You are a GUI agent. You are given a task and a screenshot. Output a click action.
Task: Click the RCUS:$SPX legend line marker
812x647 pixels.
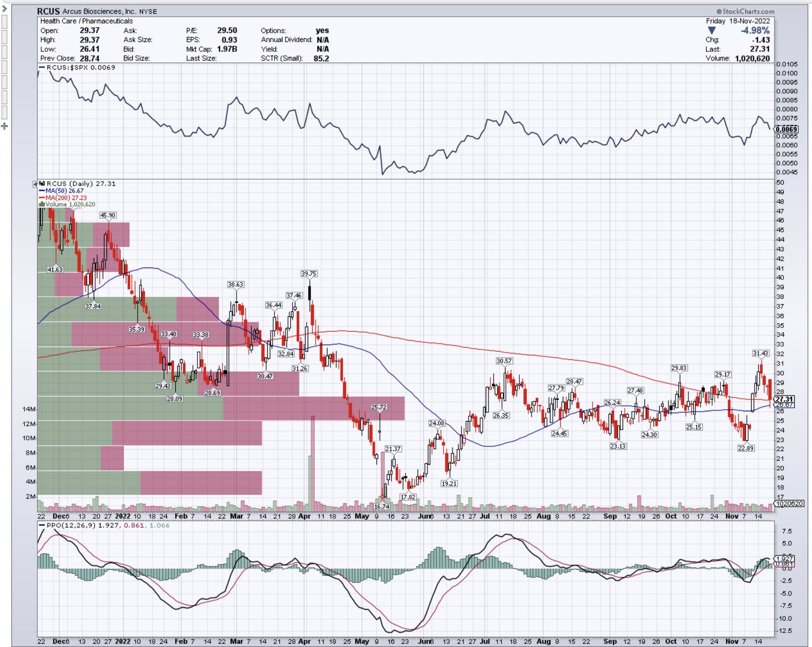42,67
